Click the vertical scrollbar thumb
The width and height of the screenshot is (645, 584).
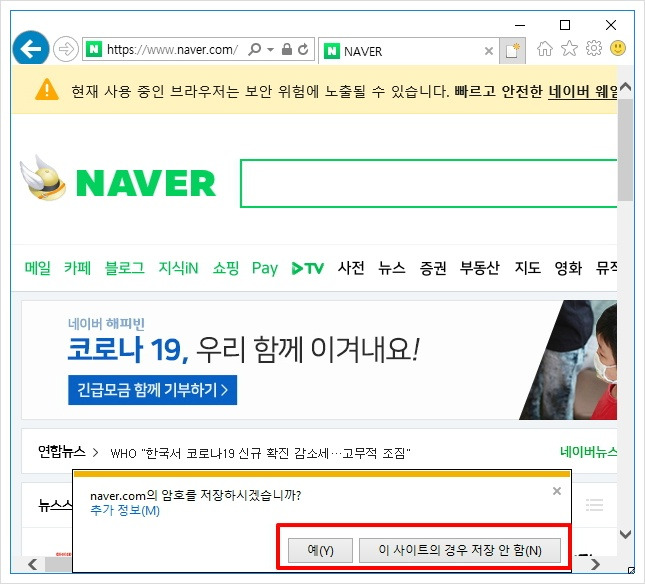625,150
